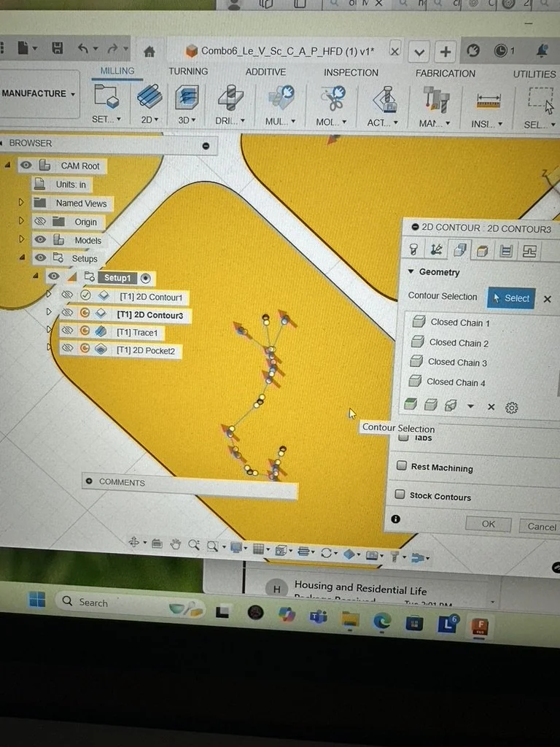Open the Passes tab icon in dialog
The width and height of the screenshot is (560, 747).
click(x=506, y=251)
